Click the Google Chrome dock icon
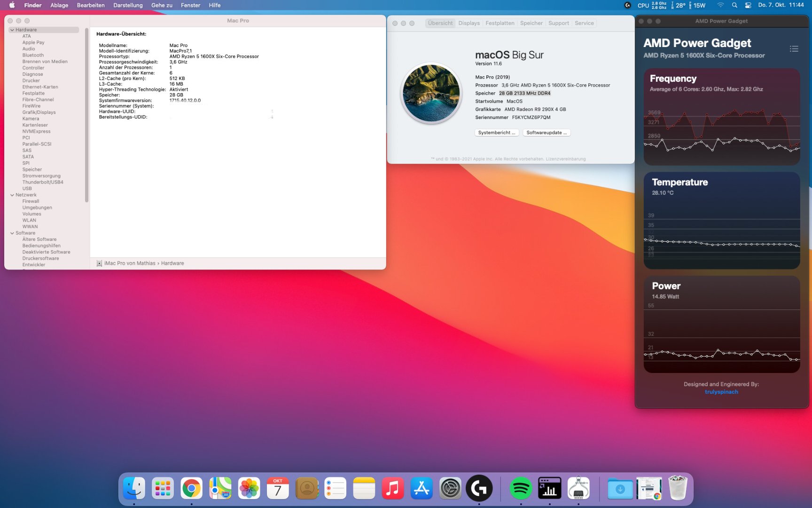This screenshot has width=812, height=508. [191, 489]
